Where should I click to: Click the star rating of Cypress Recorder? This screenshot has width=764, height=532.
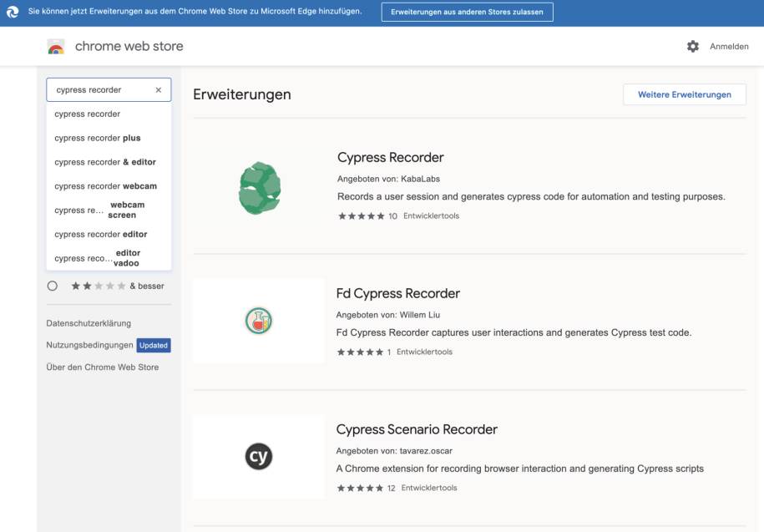click(362, 216)
